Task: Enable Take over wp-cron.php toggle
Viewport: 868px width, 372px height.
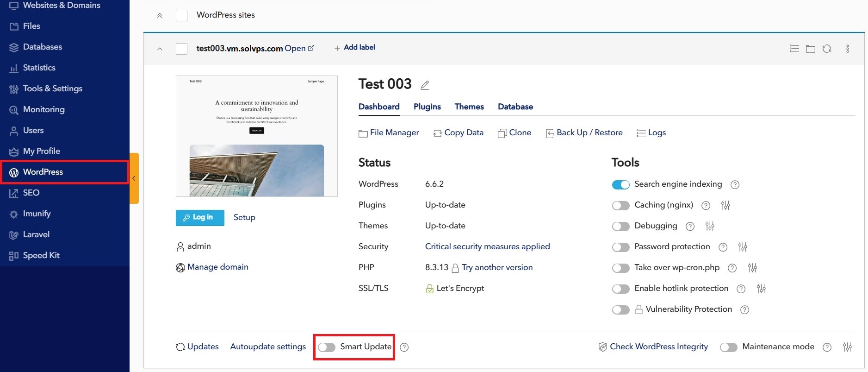Action: (x=620, y=268)
